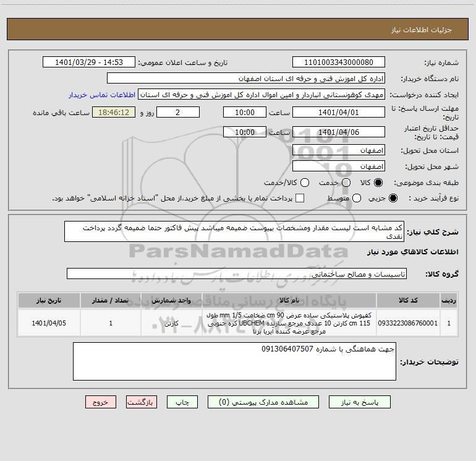This screenshot has height=461, width=476.
Task: Select the متوسط purchase type radio
Action: pyautogui.click(x=357, y=198)
